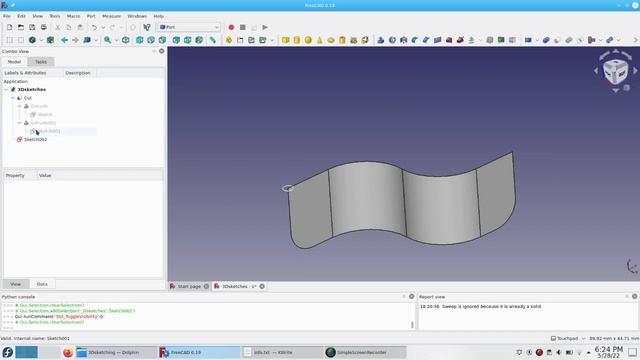
Task: Open the View menu
Action: [38, 16]
